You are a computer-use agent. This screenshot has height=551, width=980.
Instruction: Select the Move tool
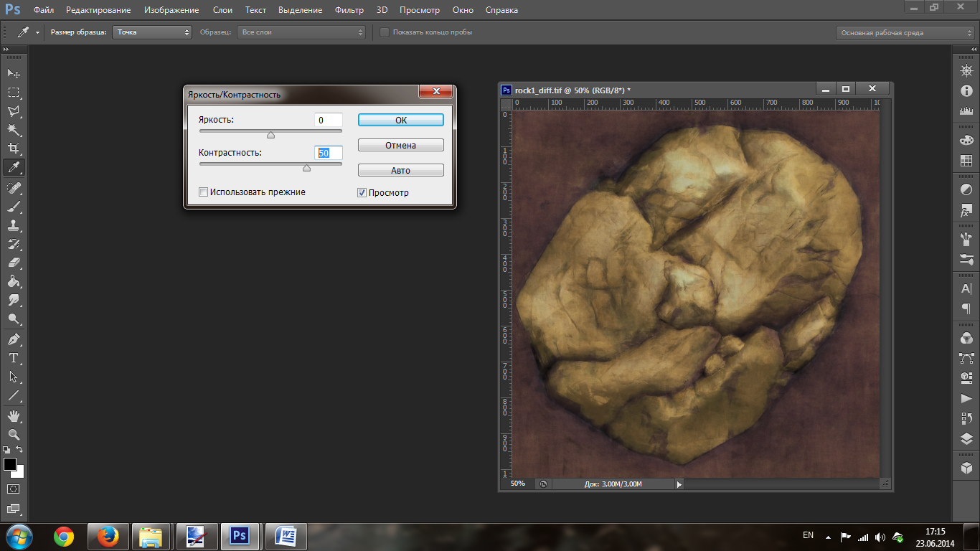point(14,74)
